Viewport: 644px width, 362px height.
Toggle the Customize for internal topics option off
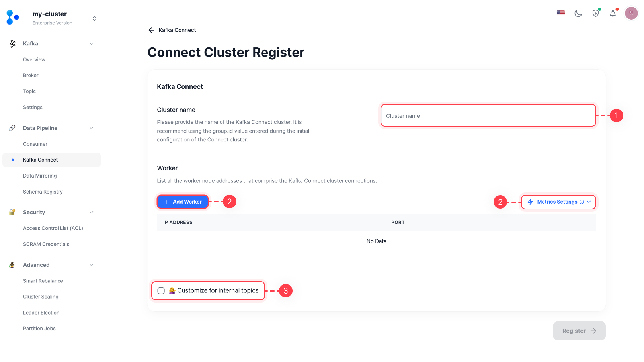(161, 291)
